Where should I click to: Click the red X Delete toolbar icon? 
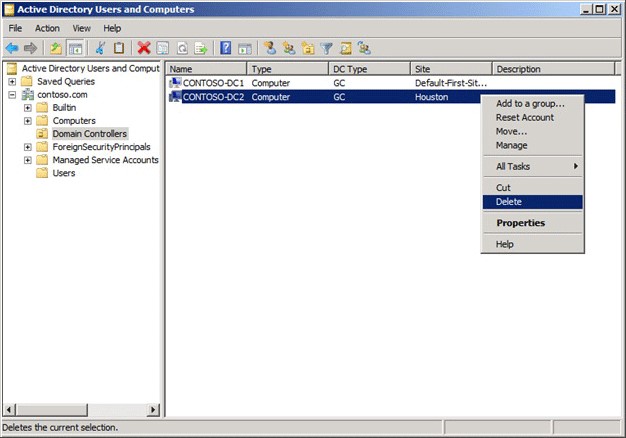(144, 47)
